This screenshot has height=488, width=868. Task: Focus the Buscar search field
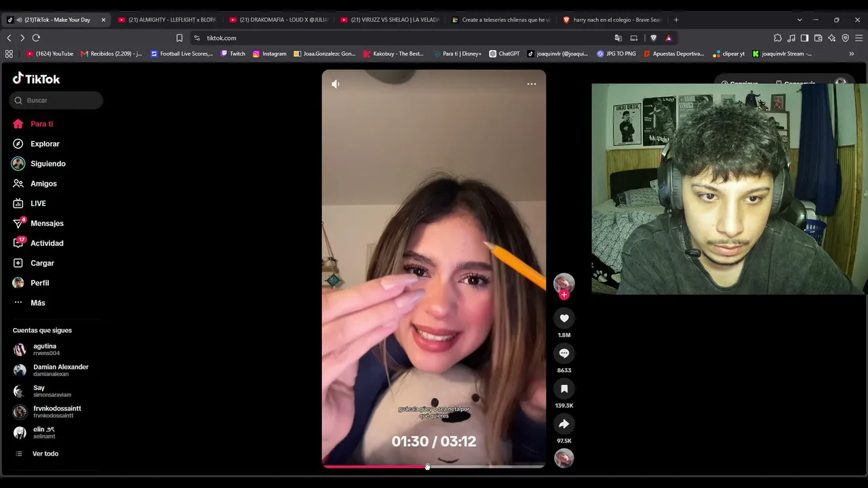click(56, 100)
